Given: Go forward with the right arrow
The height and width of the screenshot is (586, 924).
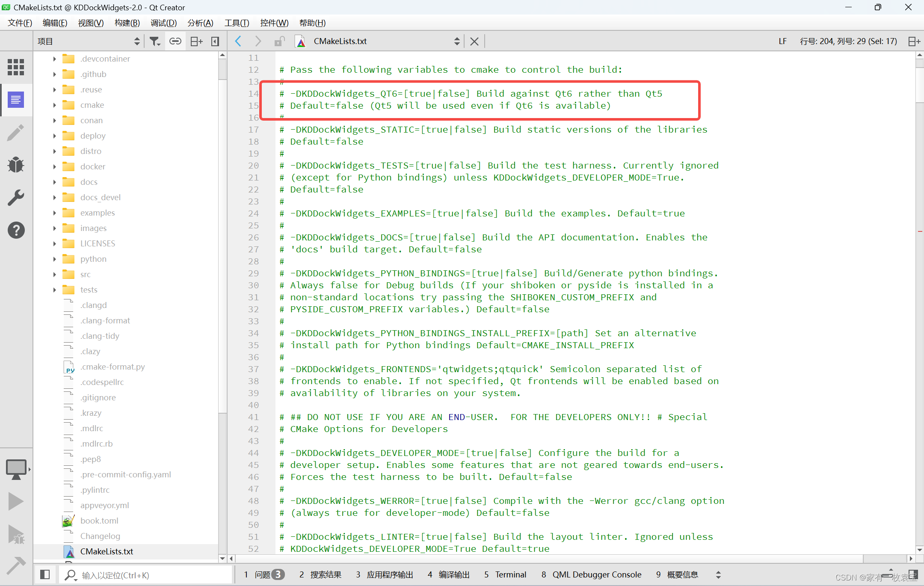Looking at the screenshot, I should point(258,41).
